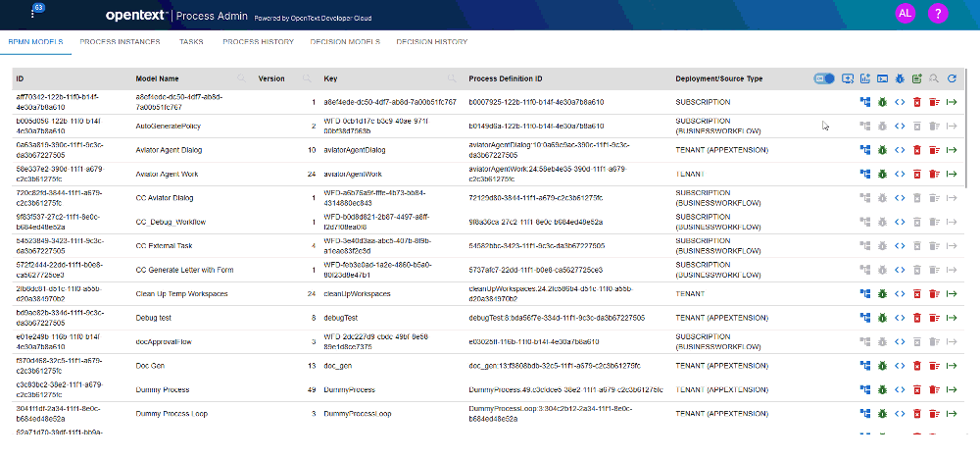Click the green document-add header icon
980x459 pixels.
point(917,78)
